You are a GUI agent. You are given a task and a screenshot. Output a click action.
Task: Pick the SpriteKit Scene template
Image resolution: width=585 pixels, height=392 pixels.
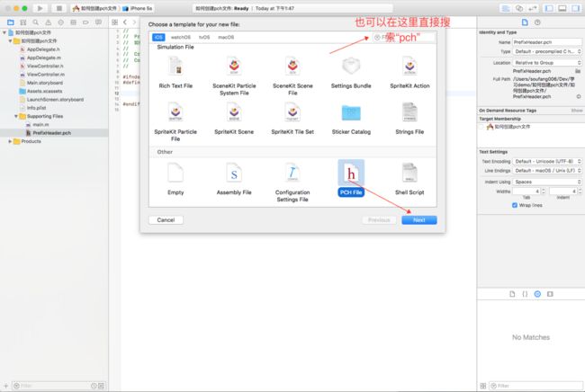click(234, 119)
